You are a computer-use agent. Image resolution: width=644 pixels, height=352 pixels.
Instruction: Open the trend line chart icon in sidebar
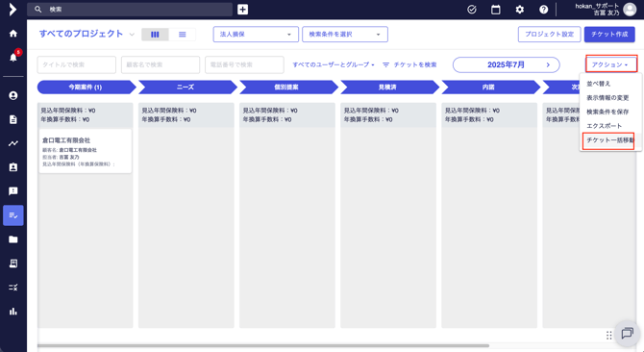point(13,143)
